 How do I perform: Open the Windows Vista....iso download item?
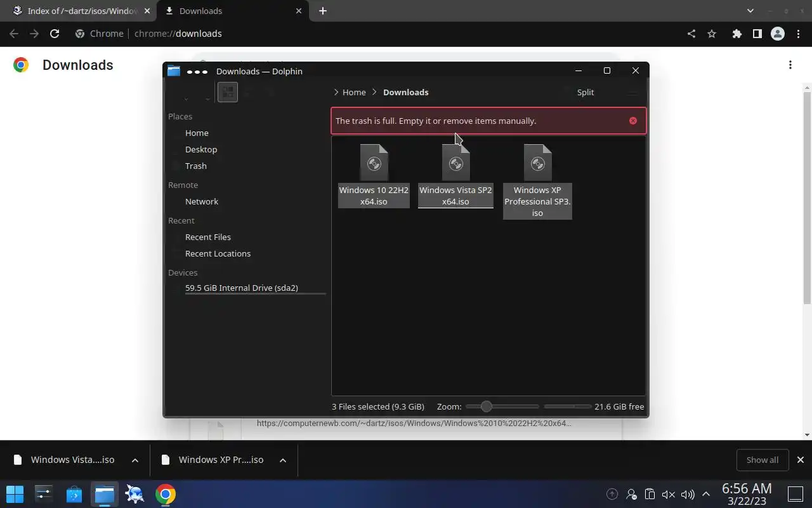tap(65, 460)
